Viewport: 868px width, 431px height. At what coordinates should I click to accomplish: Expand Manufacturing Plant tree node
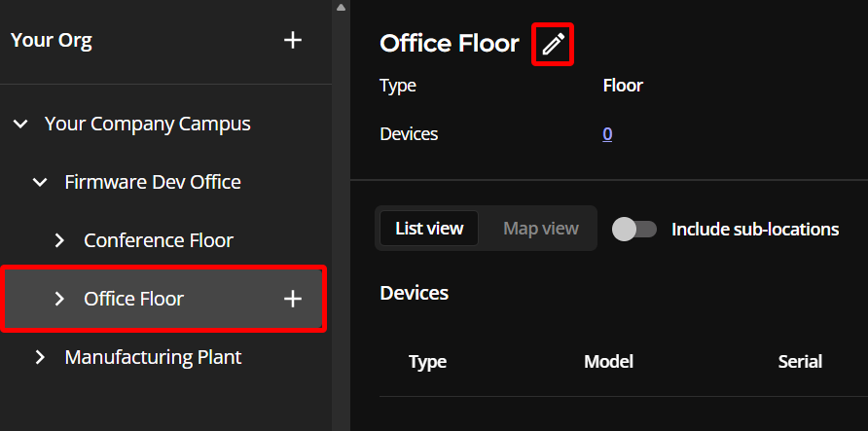[40, 357]
